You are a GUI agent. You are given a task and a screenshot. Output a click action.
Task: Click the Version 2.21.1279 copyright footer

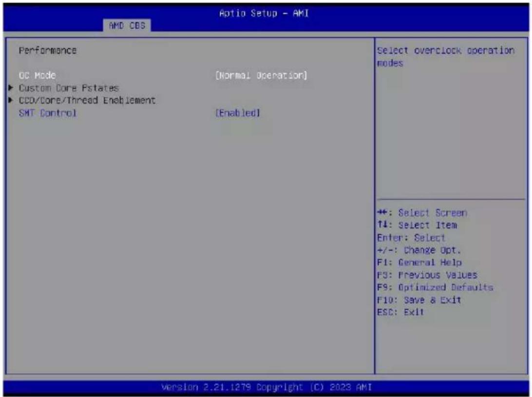coord(266,387)
